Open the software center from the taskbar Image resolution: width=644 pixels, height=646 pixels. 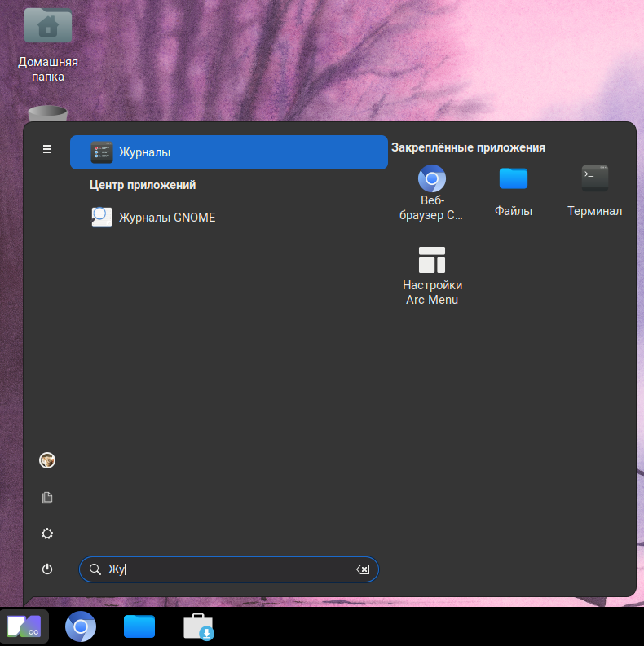(x=198, y=626)
